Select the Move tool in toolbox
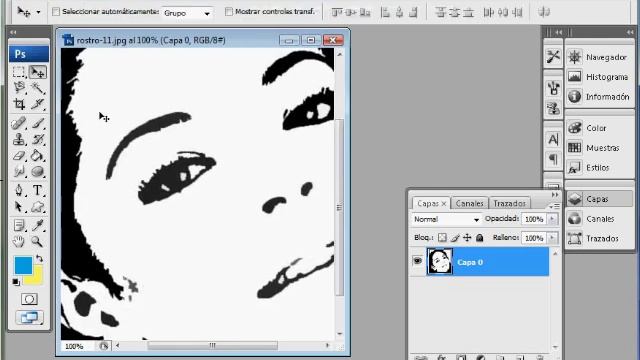Screen dimensions: 640x360 (38, 72)
